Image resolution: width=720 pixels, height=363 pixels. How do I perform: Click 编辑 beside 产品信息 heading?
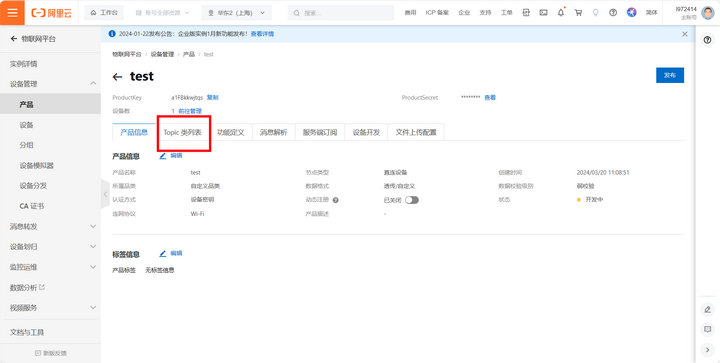(176, 156)
